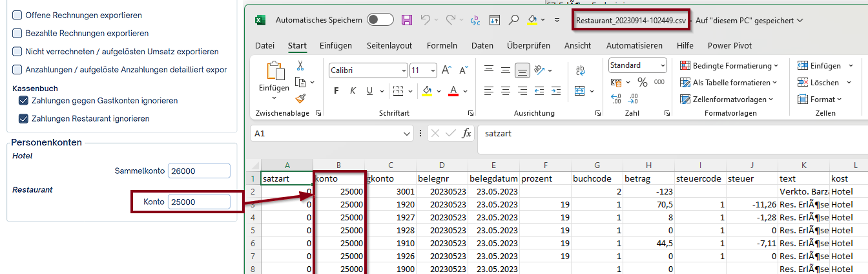
Task: Check 'Bezahlte Rechnungen exportieren'
Action: (x=17, y=33)
